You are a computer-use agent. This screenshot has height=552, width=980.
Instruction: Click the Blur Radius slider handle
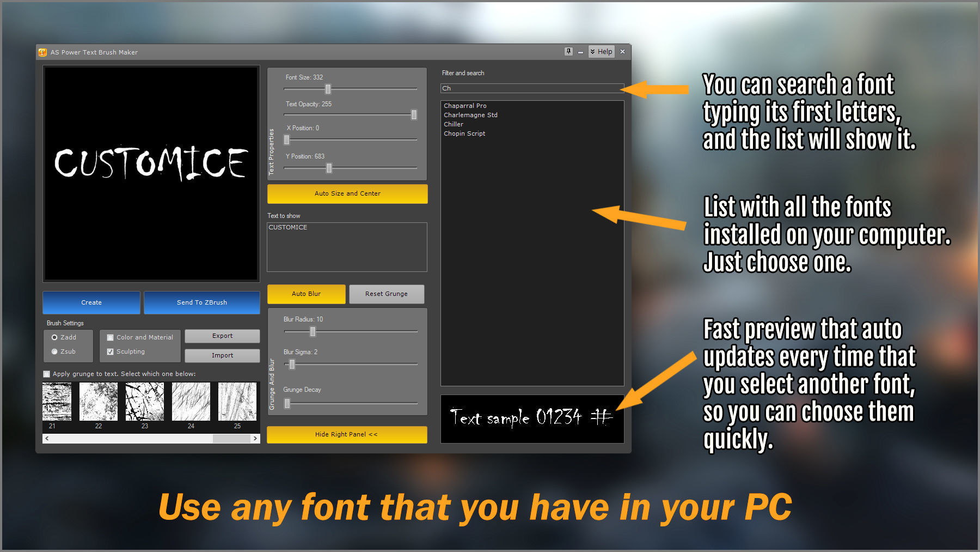point(313,331)
